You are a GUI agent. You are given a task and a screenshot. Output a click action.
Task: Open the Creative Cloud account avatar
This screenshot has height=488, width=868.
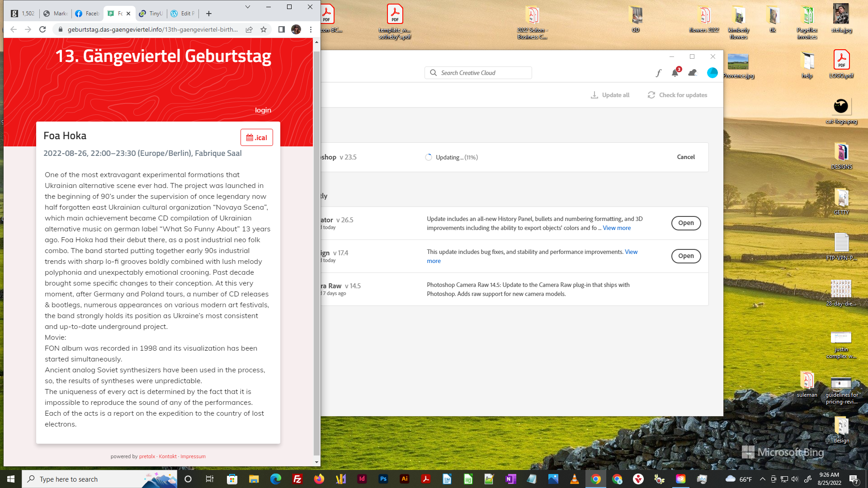tap(712, 73)
